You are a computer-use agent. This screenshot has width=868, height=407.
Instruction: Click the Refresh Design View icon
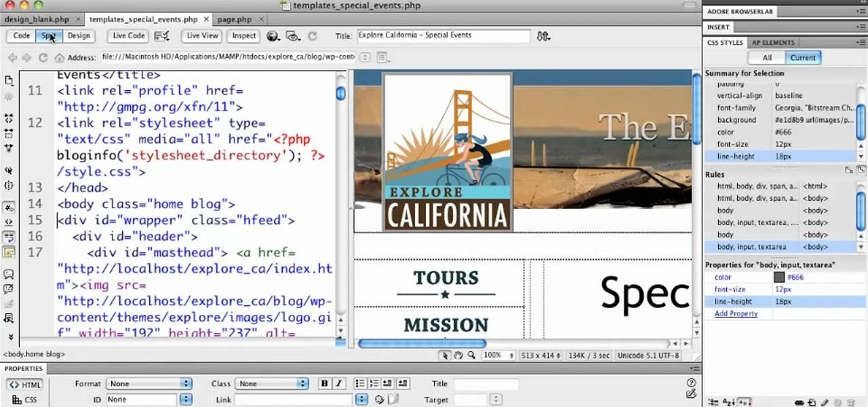click(313, 36)
